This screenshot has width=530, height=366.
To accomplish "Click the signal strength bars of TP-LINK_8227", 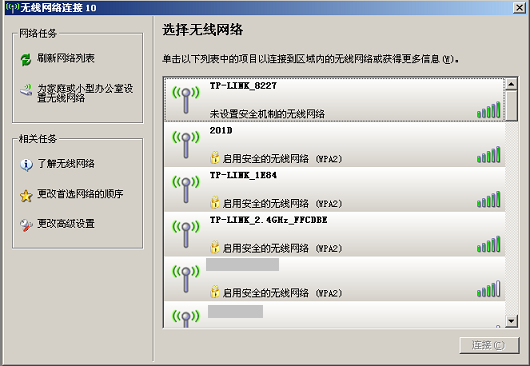I will [x=488, y=109].
